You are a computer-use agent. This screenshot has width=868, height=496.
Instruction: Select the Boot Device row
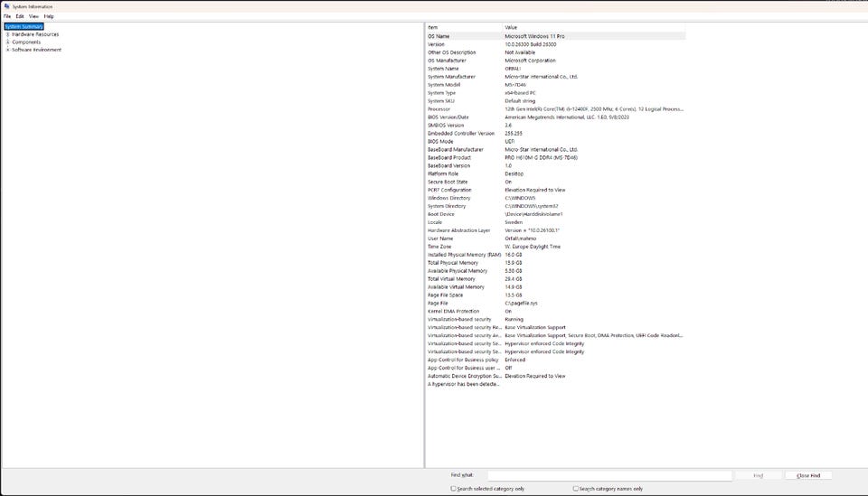click(x=556, y=214)
